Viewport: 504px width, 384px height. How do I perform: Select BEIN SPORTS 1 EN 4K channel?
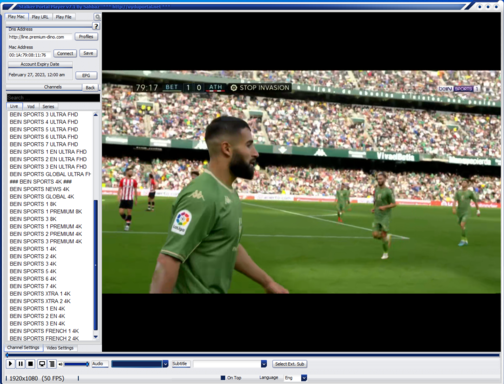pos(37,308)
